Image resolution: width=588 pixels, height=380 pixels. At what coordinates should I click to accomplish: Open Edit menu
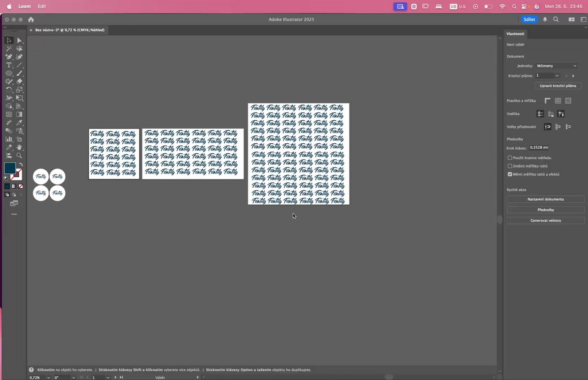pyautogui.click(x=42, y=6)
